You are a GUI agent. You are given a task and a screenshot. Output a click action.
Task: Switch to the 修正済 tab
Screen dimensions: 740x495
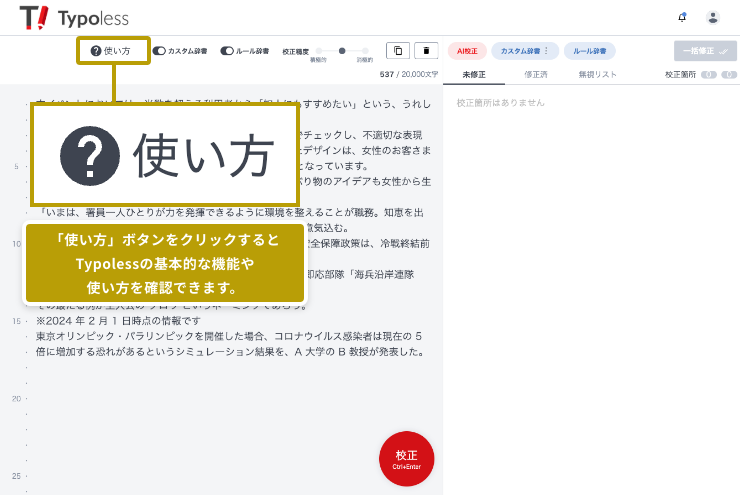pos(536,75)
